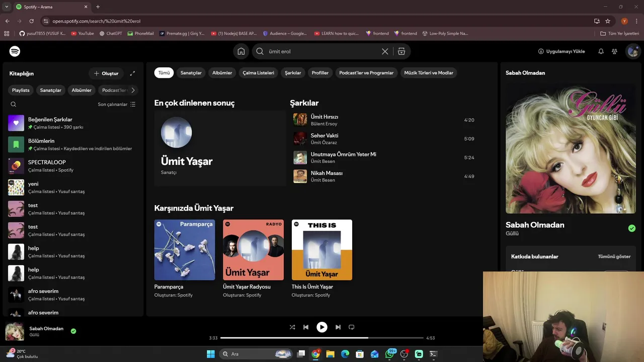Screen dimensions: 644x362
Task: Bookmark this page with star icon
Action: 608,21
